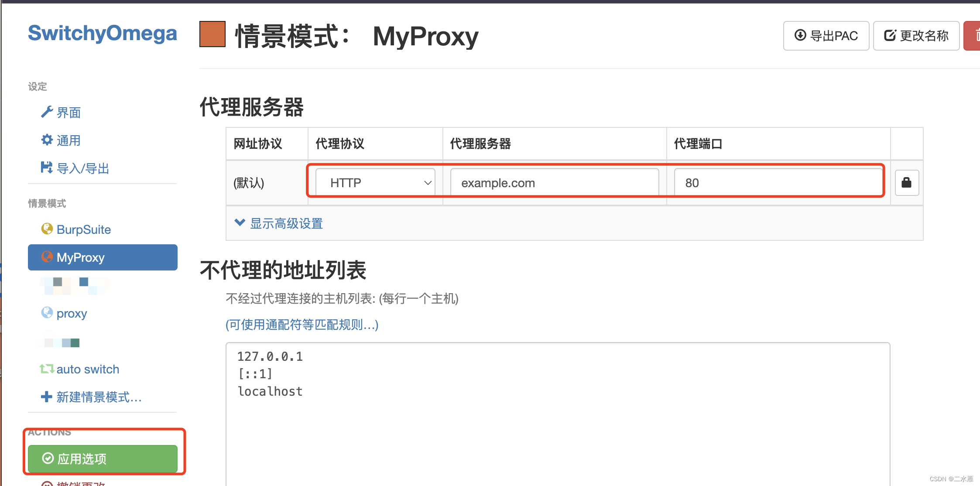Open the 可使用通配符等匹配规则 link
Screen dimensions: 980x486
tap(302, 325)
